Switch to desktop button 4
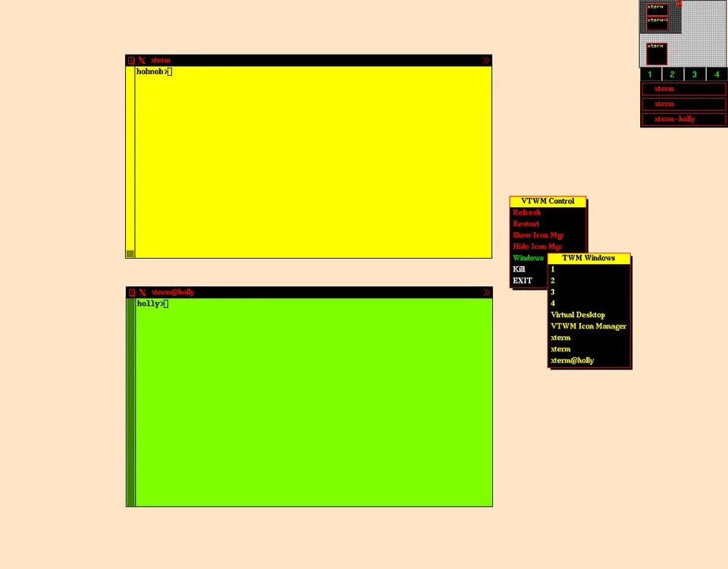Viewport: 728px width, 569px height. coord(717,74)
